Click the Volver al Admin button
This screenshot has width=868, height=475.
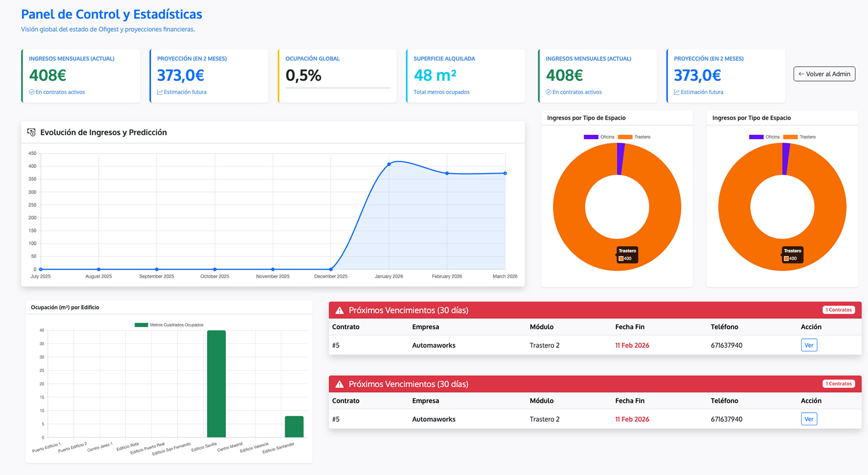(x=824, y=74)
